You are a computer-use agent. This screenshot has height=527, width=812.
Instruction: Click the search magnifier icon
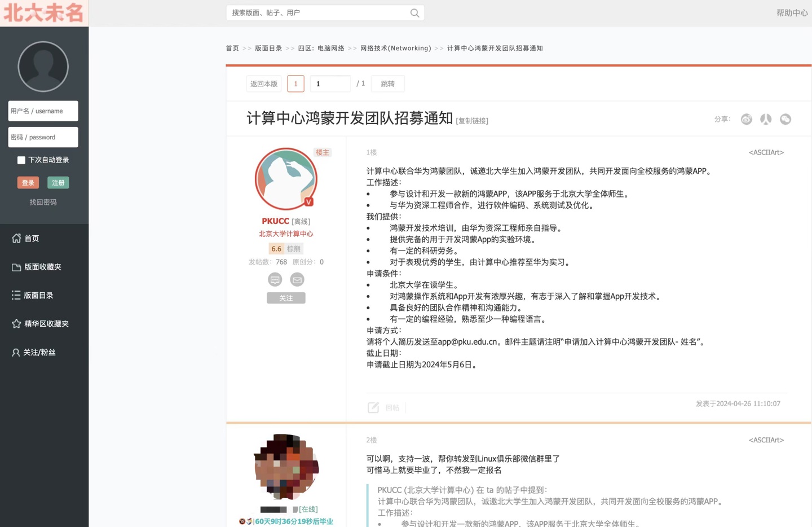point(414,12)
